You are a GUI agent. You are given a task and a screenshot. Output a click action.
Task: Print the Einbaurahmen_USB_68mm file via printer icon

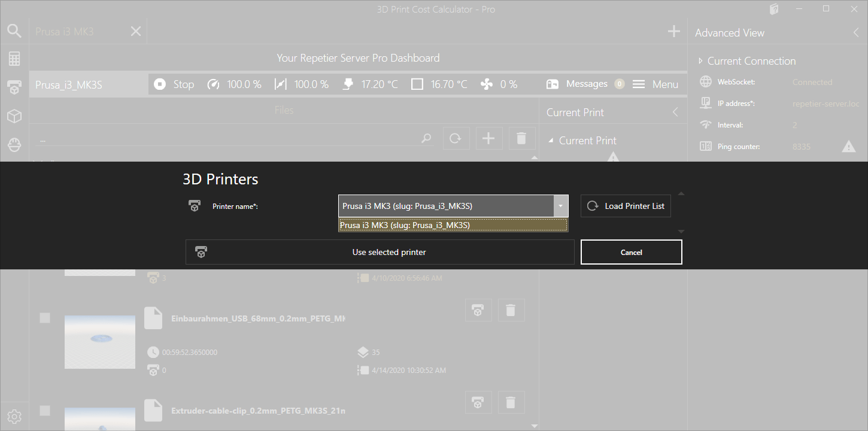(478, 310)
